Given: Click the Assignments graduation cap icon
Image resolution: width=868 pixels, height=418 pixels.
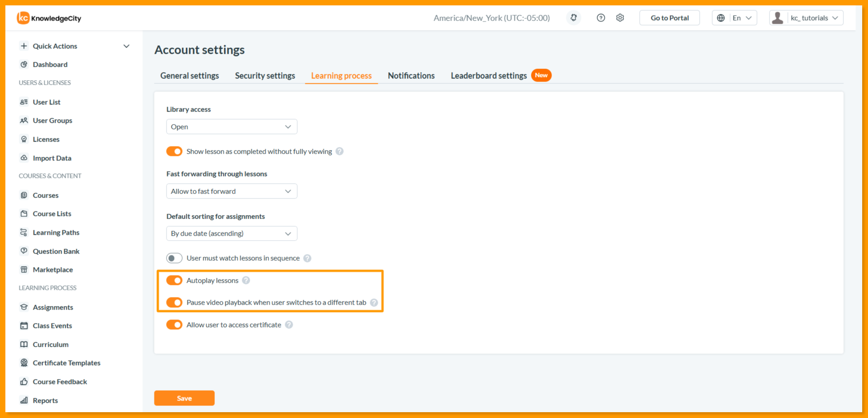Looking at the screenshot, I should (24, 307).
